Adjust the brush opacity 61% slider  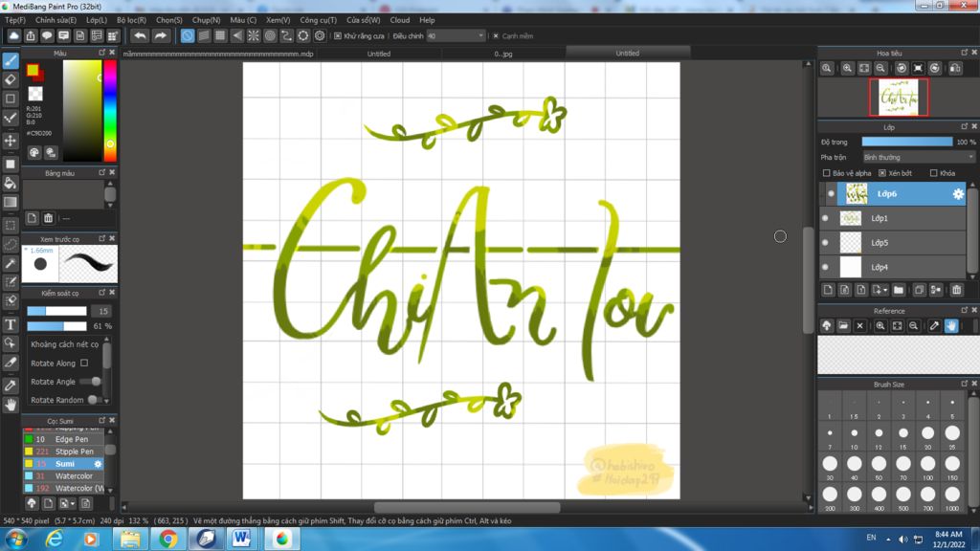point(56,326)
